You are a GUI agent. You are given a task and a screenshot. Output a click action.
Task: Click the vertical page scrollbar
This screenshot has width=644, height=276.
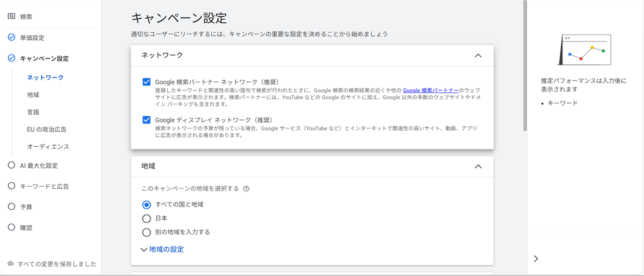tap(525, 66)
